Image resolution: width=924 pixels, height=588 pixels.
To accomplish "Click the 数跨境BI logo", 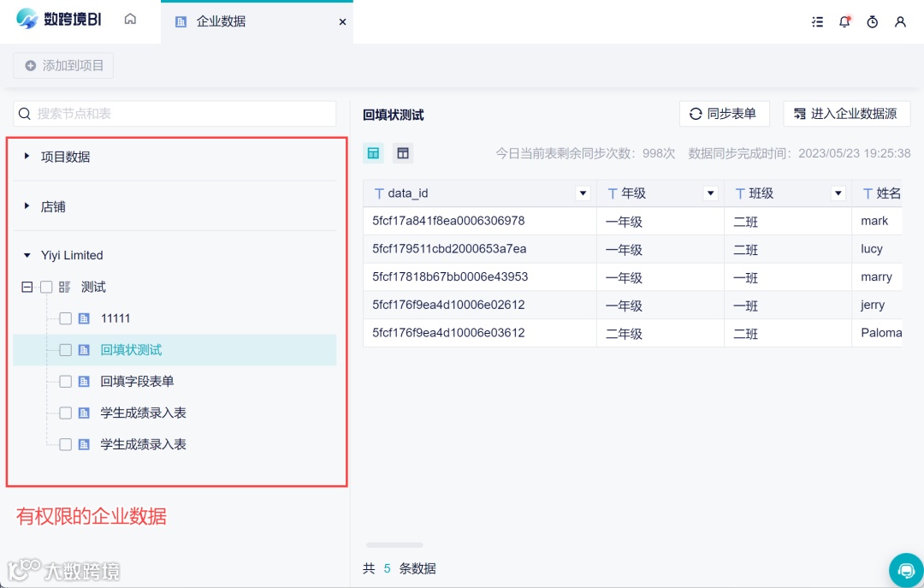I will (59, 20).
